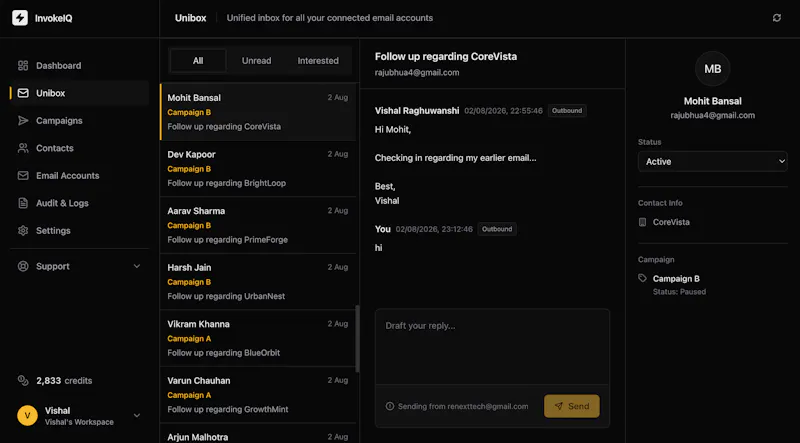This screenshot has height=443, width=800.
Task: Click Follow up regarding BrightLoop subject
Action: click(227, 183)
